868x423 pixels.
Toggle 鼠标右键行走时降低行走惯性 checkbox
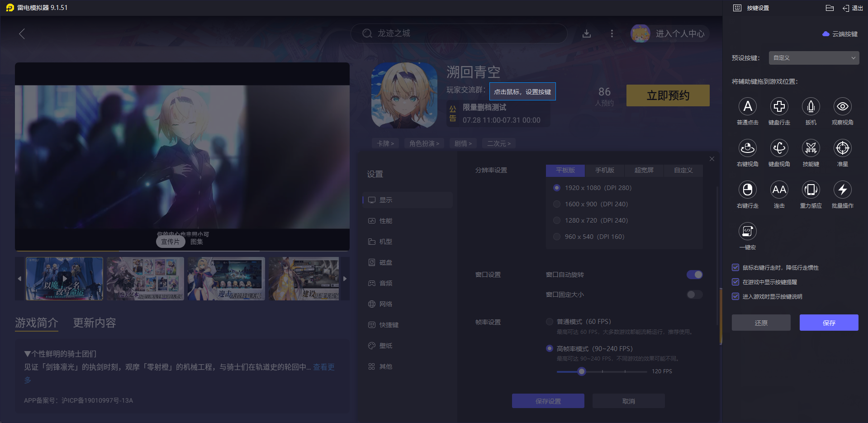pyautogui.click(x=735, y=267)
